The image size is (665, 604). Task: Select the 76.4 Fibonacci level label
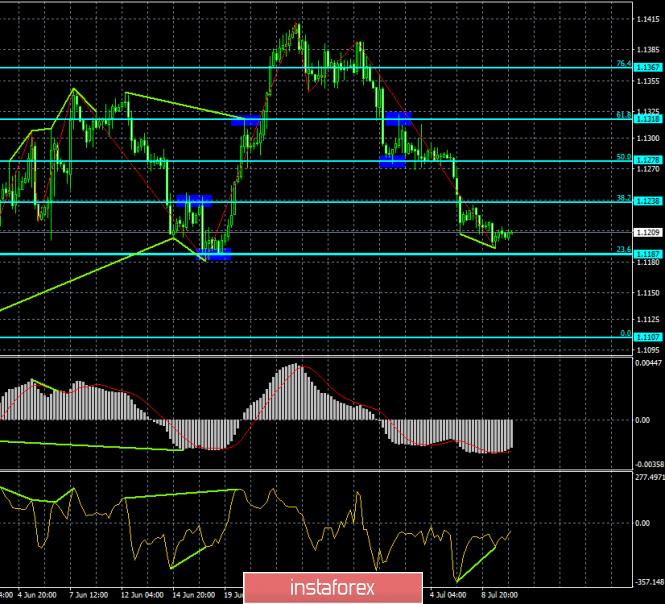623,64
